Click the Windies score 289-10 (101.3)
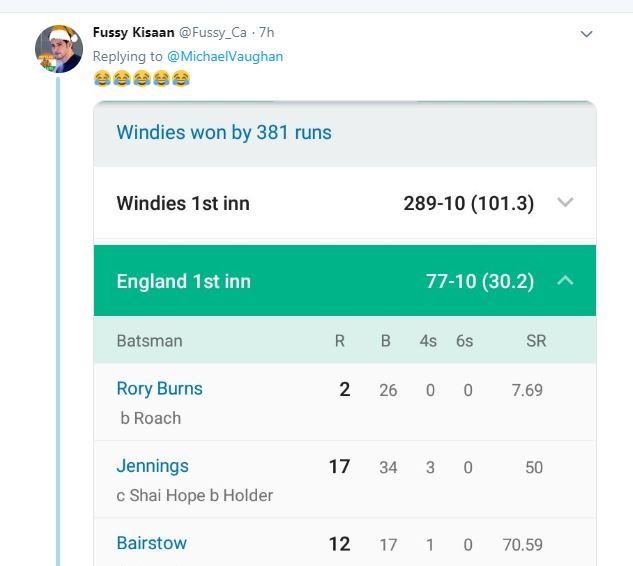 click(x=468, y=203)
